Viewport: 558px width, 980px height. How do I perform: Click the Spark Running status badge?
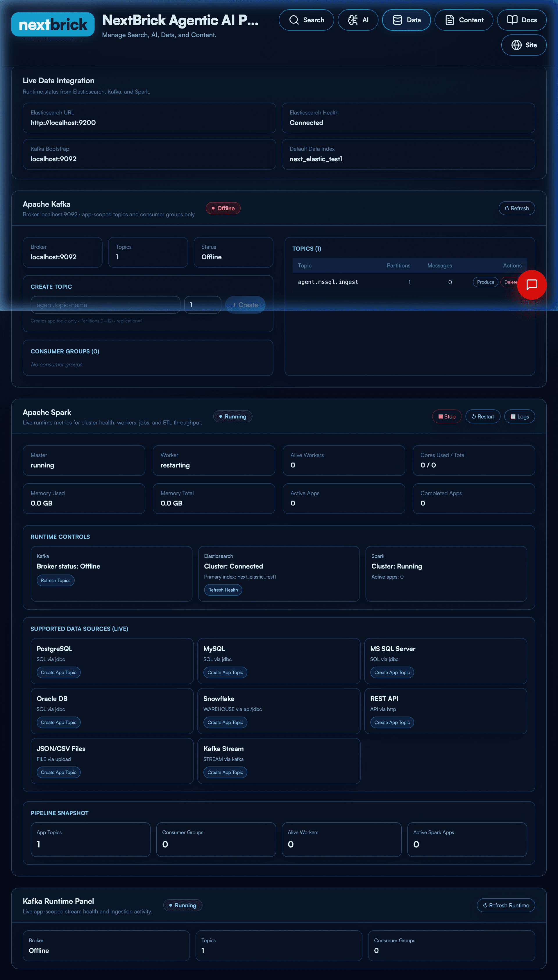click(x=233, y=417)
